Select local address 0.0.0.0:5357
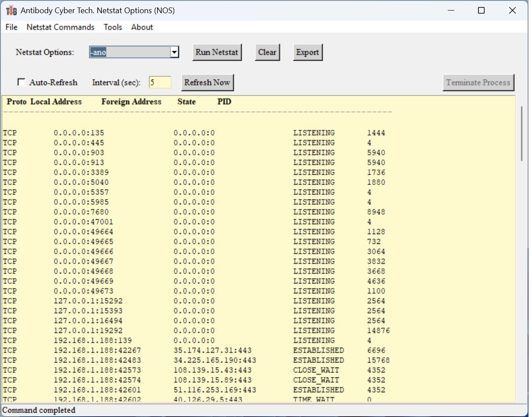Screen dimensions: 532x417 81,192
